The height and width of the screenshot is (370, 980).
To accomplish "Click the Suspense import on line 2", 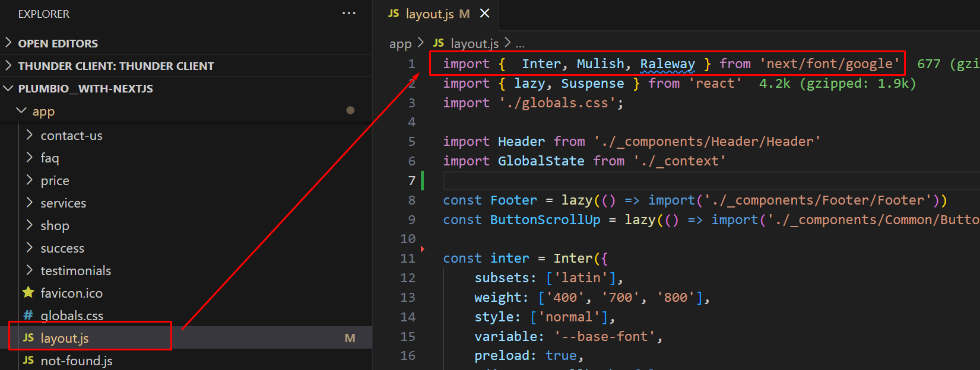I will pyautogui.click(x=592, y=83).
